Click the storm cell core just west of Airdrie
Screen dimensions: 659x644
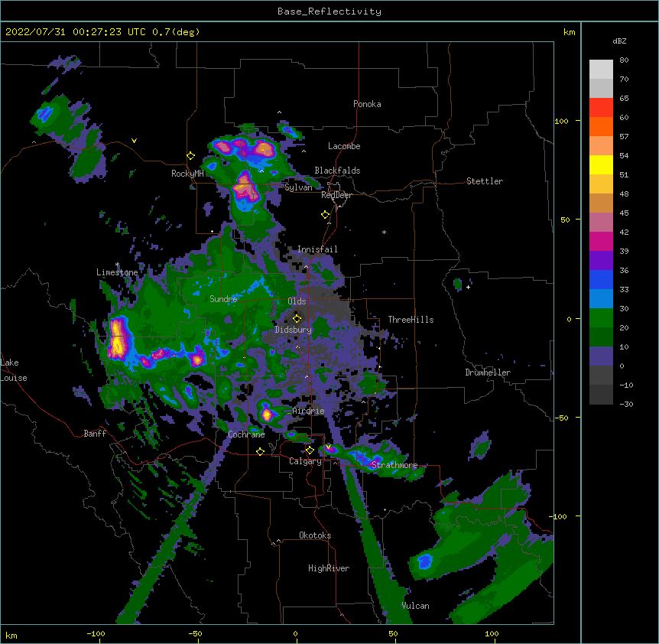267,414
